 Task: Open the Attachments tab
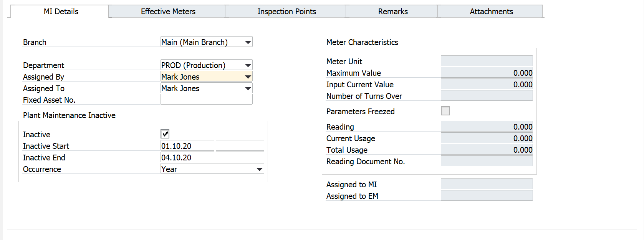491,12
